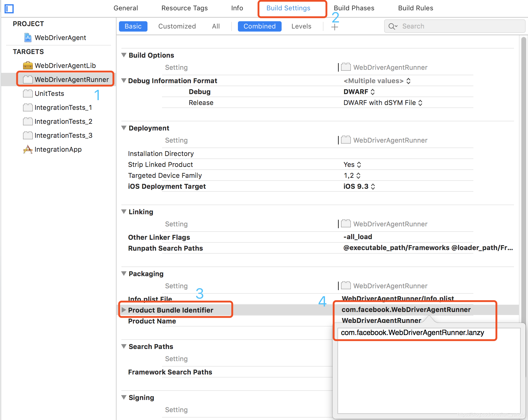The height and width of the screenshot is (420, 528).
Task: Click the WebDriverAgent project blueprint icon
Action: click(28, 38)
